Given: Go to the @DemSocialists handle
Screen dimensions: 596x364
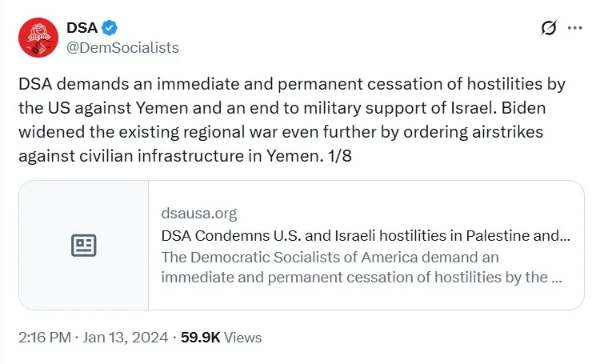Looking at the screenshot, I should click(x=122, y=47).
